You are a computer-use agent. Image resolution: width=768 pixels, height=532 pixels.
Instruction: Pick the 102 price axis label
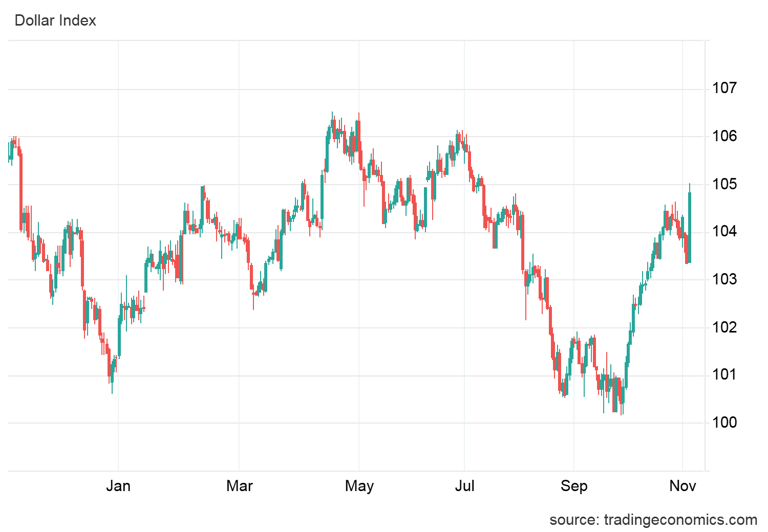coord(724,327)
